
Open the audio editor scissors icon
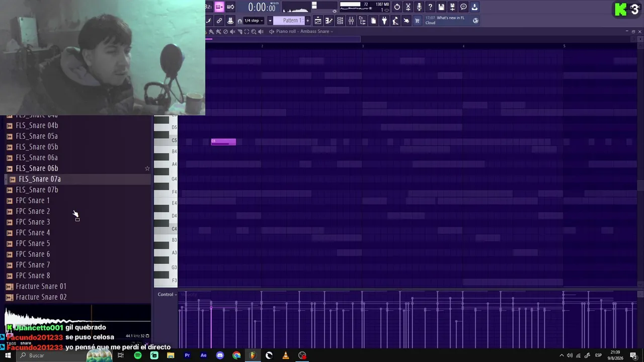(408, 7)
